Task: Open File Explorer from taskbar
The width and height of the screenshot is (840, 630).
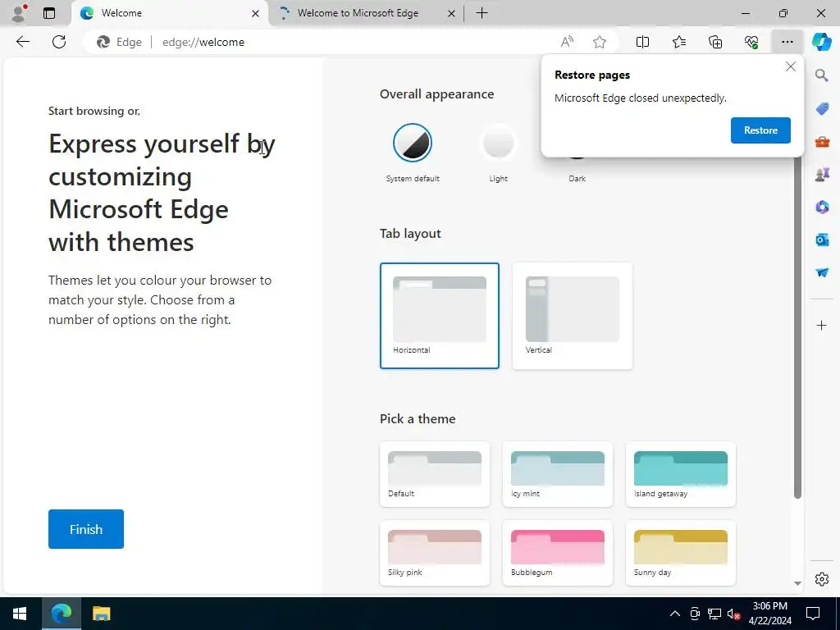Action: coord(101,614)
